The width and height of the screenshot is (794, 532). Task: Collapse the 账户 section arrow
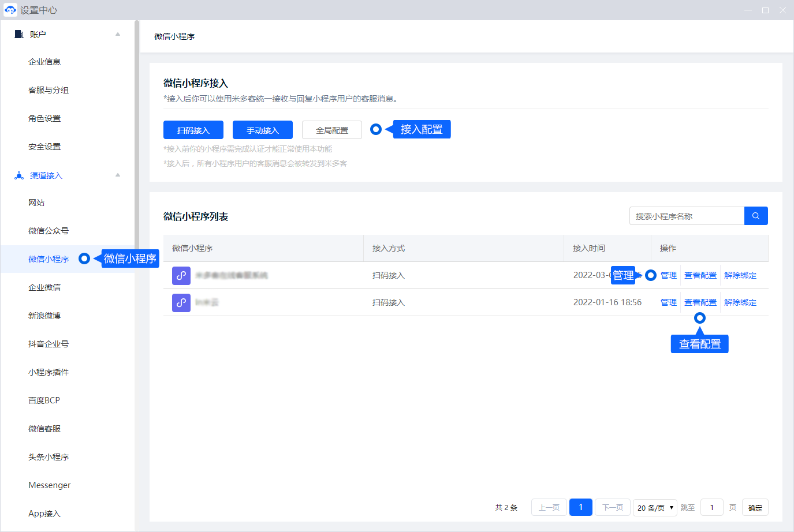[x=118, y=34]
